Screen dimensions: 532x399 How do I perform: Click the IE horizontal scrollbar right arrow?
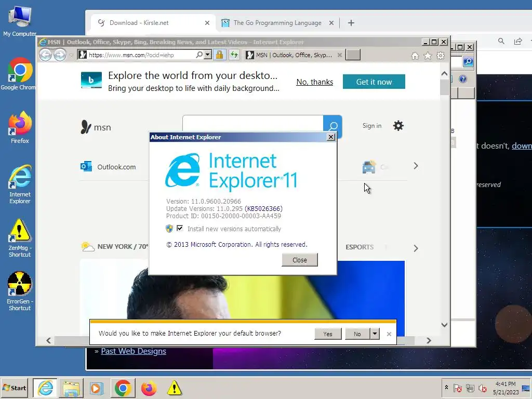[429, 340]
